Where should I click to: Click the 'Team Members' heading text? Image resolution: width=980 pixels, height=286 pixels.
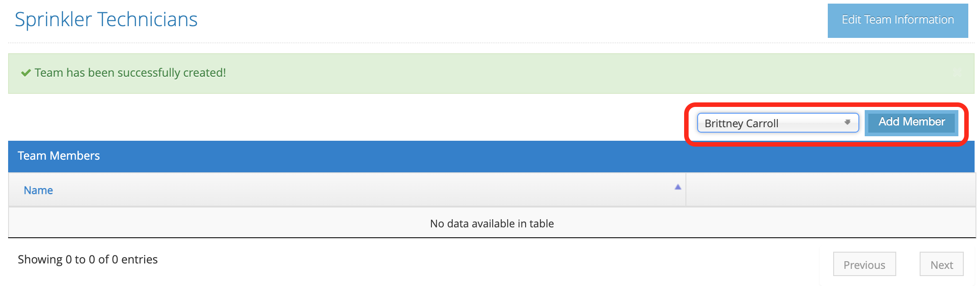pyautogui.click(x=59, y=156)
